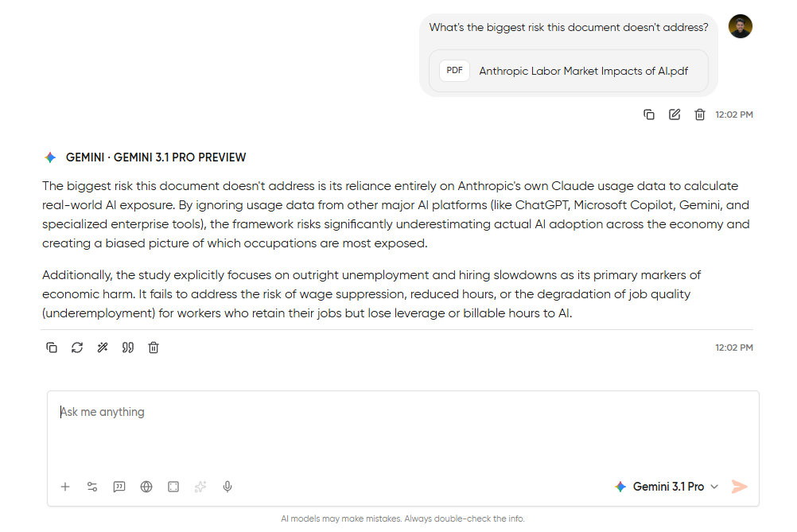The image size is (797, 532).
Task: Regenerate the Gemini response
Action: (77, 348)
